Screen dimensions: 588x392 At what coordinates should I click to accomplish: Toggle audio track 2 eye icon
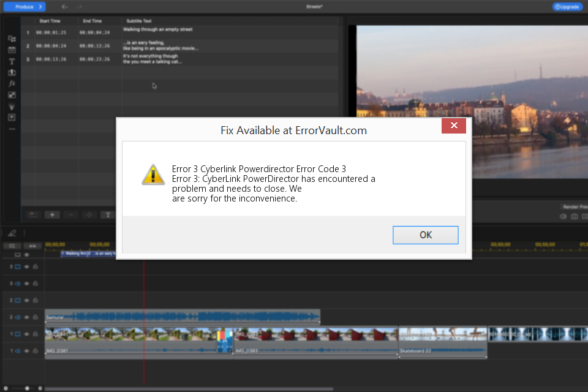coord(26,317)
